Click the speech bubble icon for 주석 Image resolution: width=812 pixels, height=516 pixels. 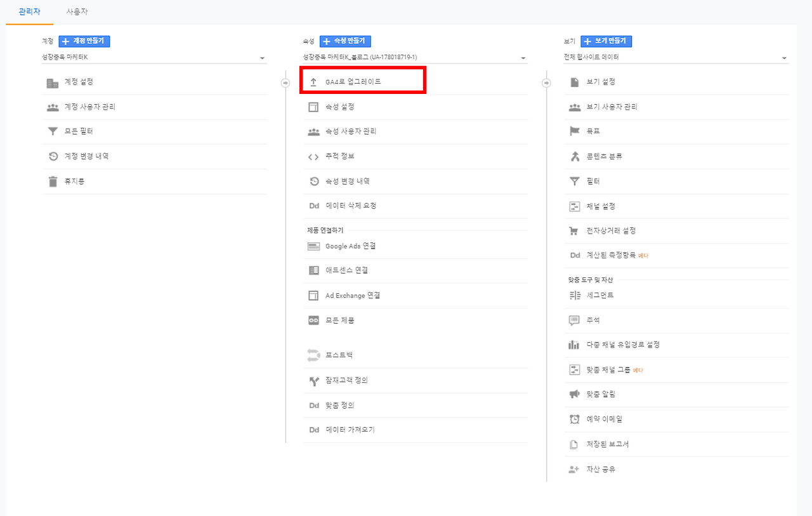tap(575, 321)
